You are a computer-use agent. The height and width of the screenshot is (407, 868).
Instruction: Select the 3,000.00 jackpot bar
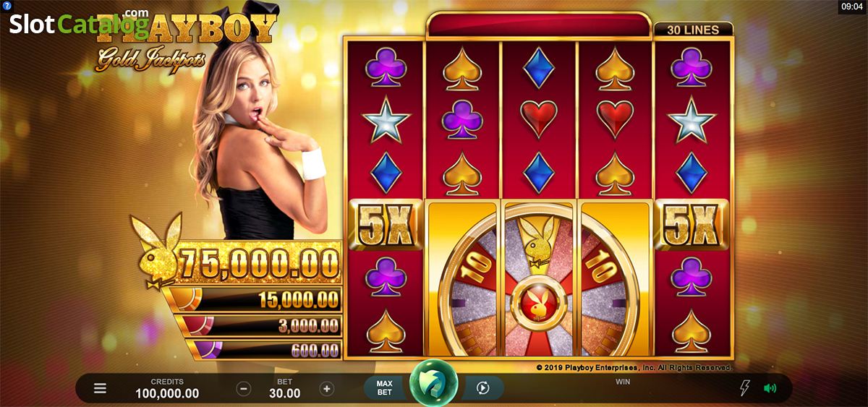pos(261,325)
